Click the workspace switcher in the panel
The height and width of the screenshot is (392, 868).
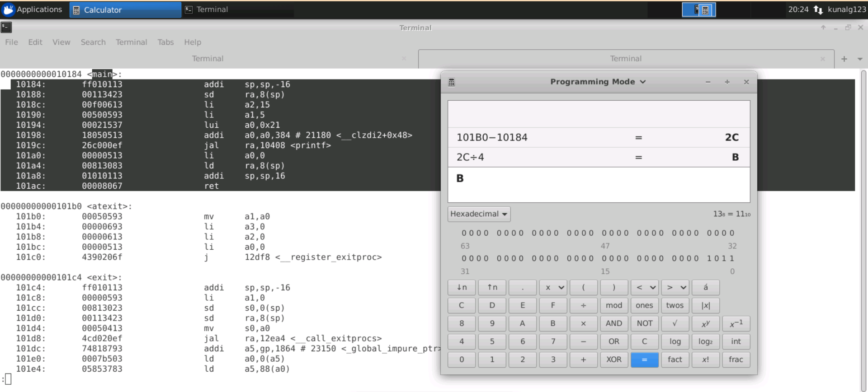698,9
